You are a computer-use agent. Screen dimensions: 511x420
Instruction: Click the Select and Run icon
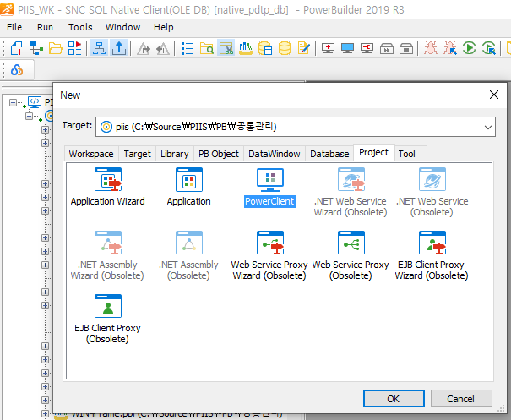(489, 48)
